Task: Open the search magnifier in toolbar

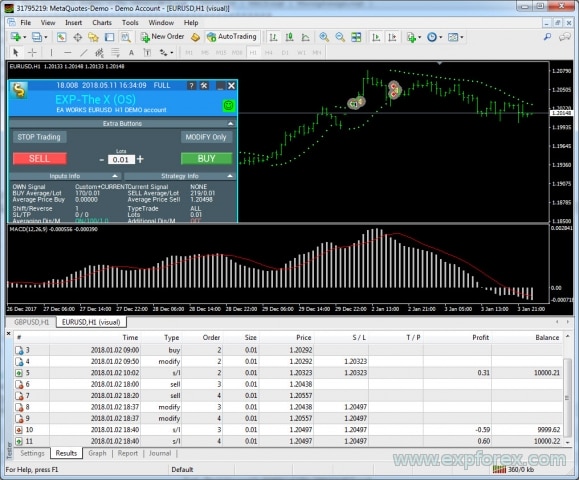Action: click(547, 37)
